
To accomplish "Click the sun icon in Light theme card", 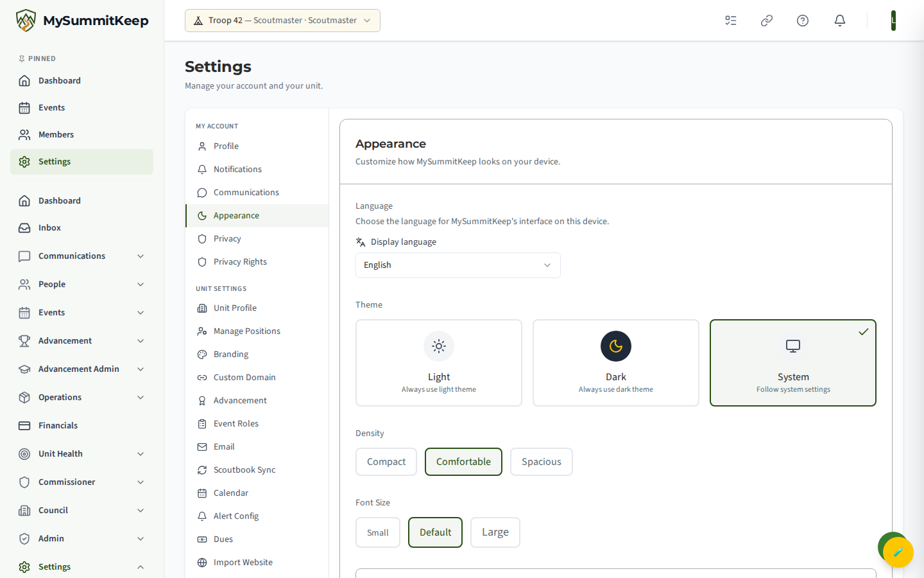I will pos(439,346).
